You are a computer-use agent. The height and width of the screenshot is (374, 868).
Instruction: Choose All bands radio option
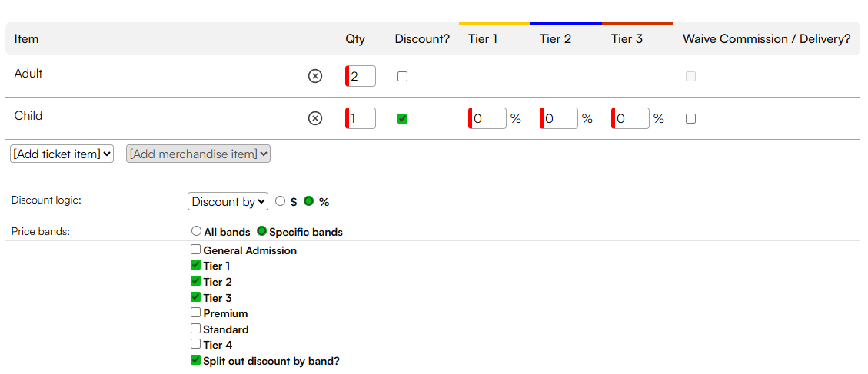coord(196,231)
